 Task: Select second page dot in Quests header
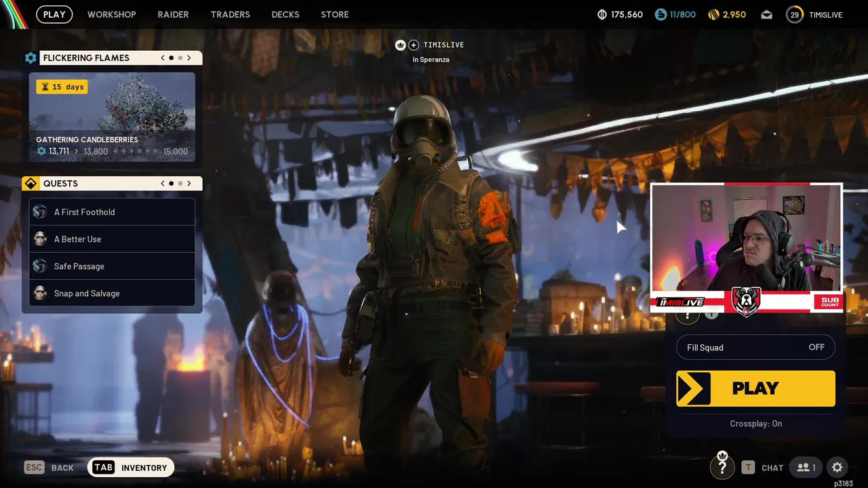[x=180, y=184]
